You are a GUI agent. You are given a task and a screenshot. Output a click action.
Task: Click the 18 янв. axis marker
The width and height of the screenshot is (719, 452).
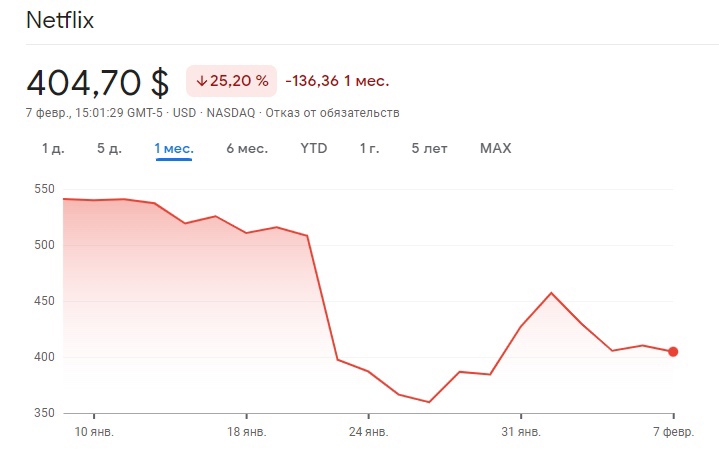tap(247, 431)
